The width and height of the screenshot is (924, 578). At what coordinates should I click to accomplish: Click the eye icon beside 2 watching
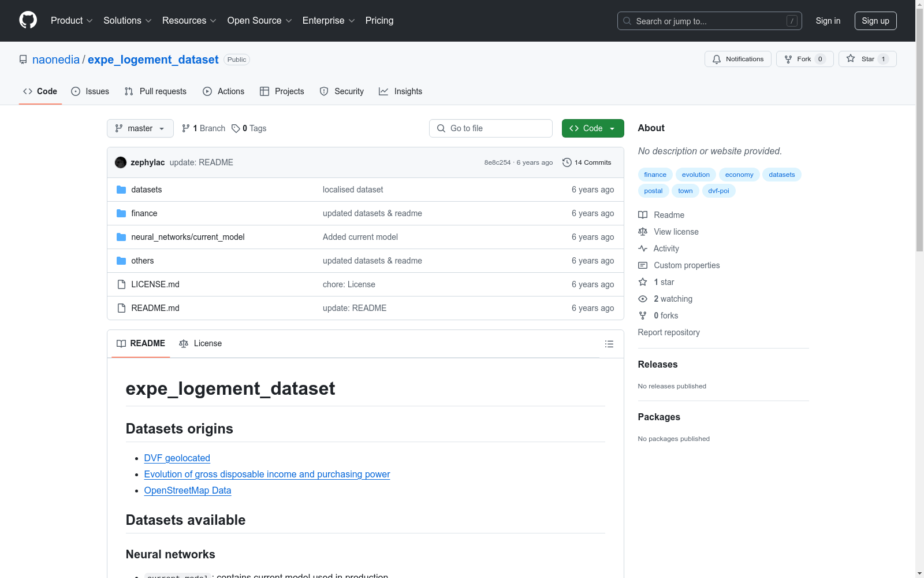643,299
